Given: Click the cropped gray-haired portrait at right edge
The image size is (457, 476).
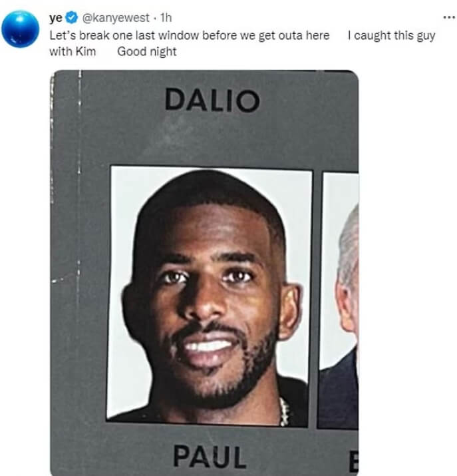Looking at the screenshot, I should pos(338,300).
